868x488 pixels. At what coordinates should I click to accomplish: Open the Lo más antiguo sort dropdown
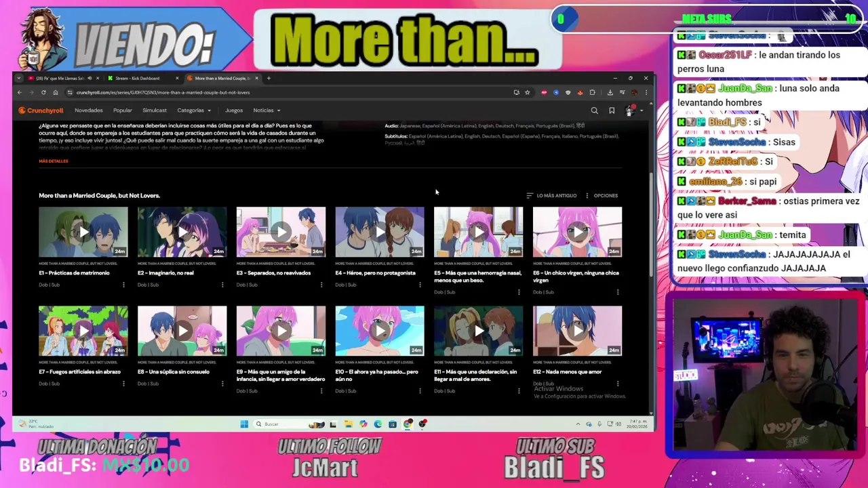click(551, 196)
